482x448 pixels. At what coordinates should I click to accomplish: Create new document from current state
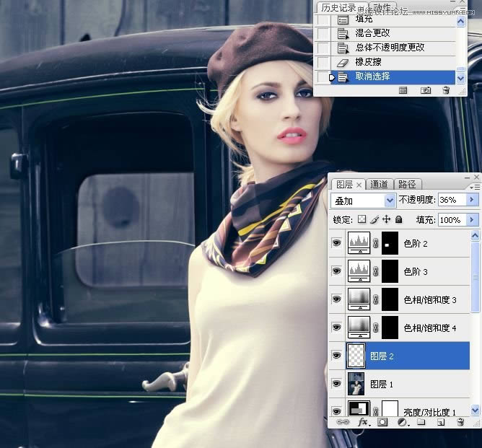[403, 91]
